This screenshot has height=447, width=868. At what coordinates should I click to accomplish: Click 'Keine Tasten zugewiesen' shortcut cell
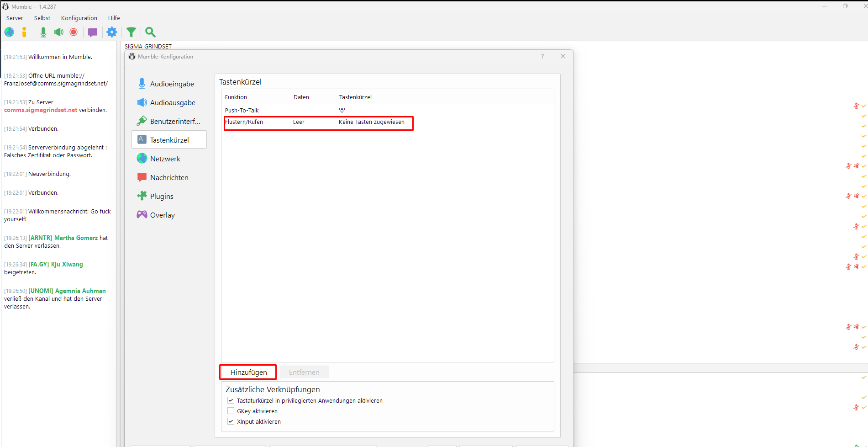pyautogui.click(x=372, y=122)
